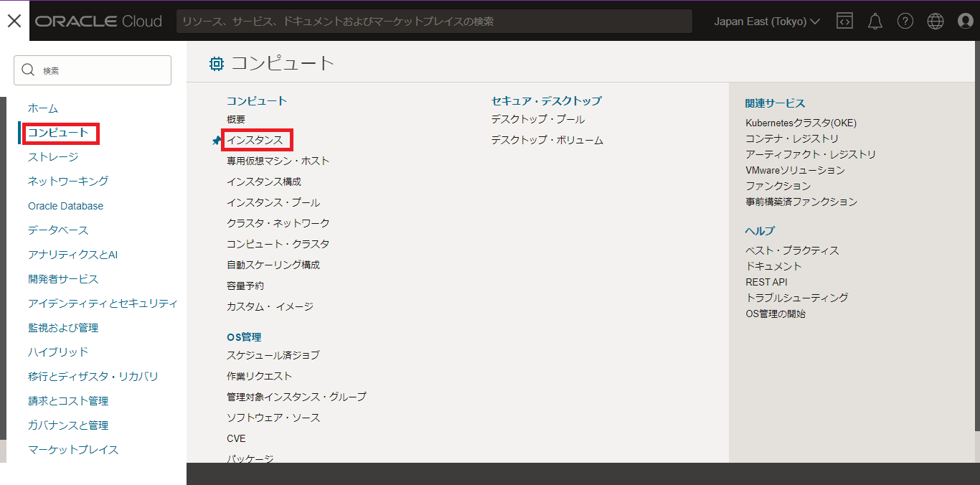
Task: Open the notifications bell icon
Action: (875, 22)
